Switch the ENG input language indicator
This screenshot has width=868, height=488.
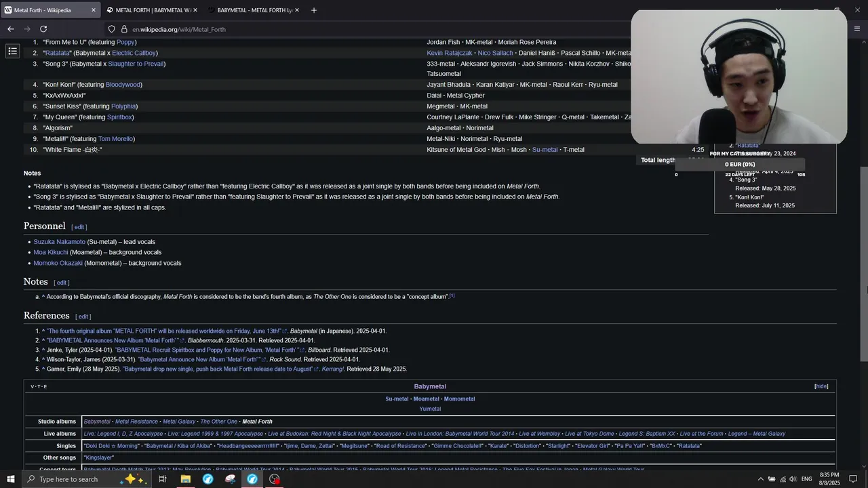click(807, 479)
